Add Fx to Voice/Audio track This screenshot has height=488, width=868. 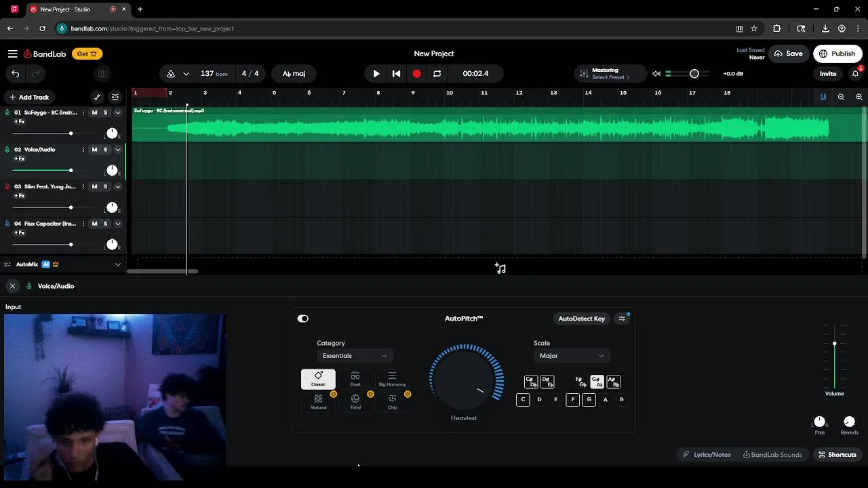point(19,159)
